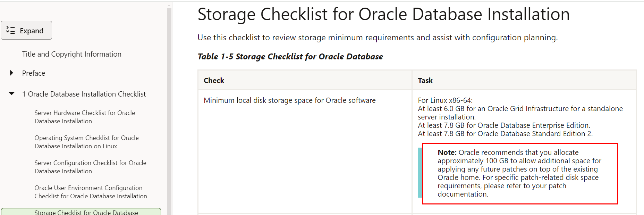Select the highlighted Storage Checklist sidebar item
This screenshot has height=215, width=644.
86,212
